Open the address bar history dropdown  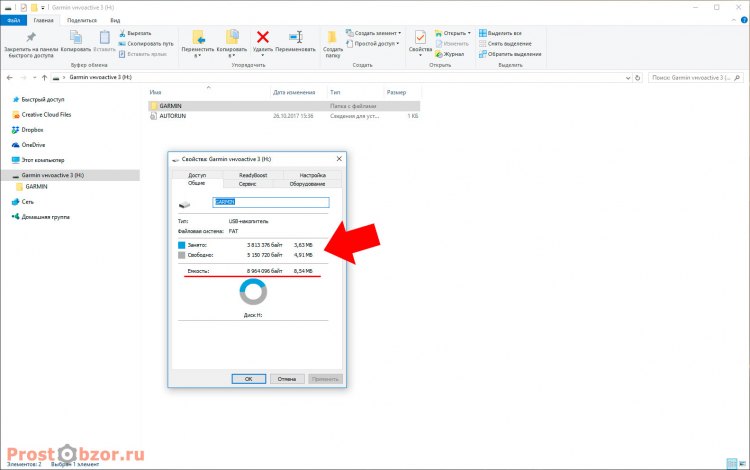(628, 77)
